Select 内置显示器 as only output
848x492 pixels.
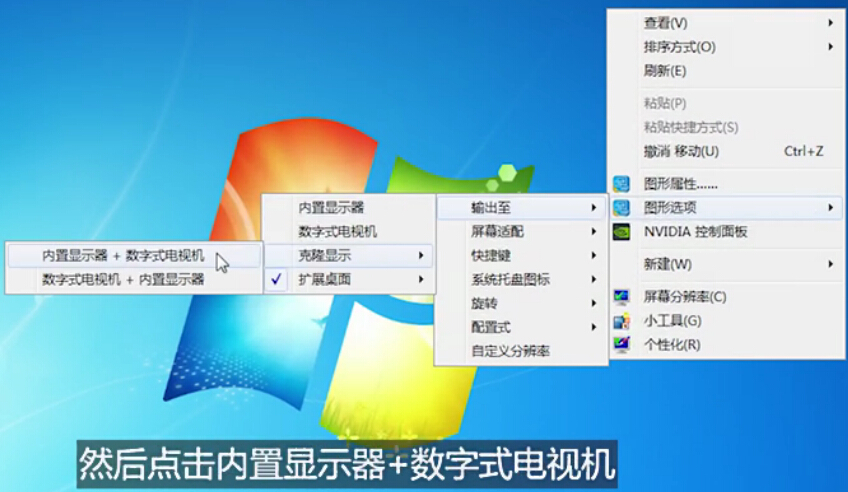click(331, 208)
